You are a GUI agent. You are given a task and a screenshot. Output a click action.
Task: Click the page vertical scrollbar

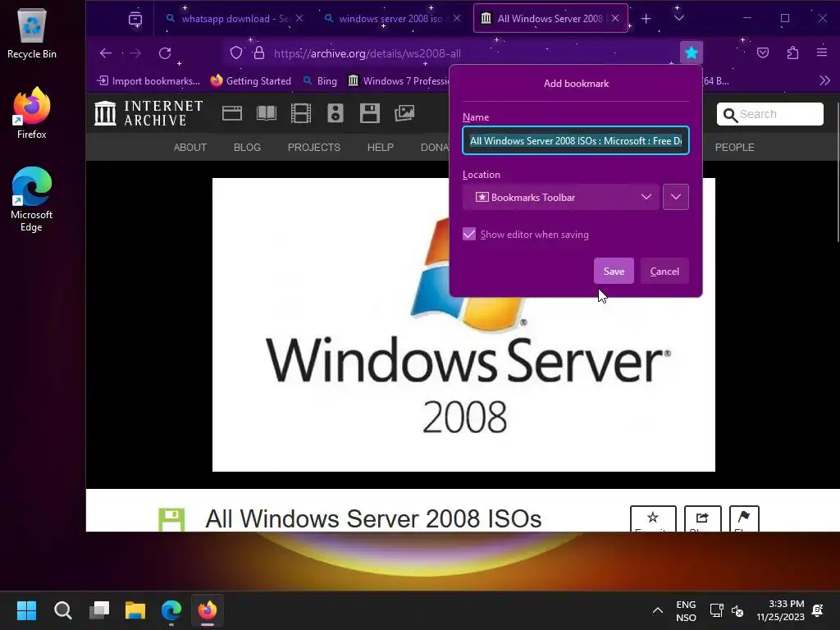tap(837, 171)
